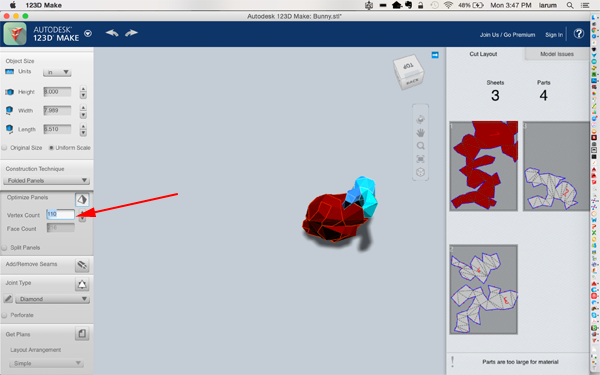Viewport: 600px width, 375px height.
Task: Open the help question mark icon
Action: click(x=579, y=34)
